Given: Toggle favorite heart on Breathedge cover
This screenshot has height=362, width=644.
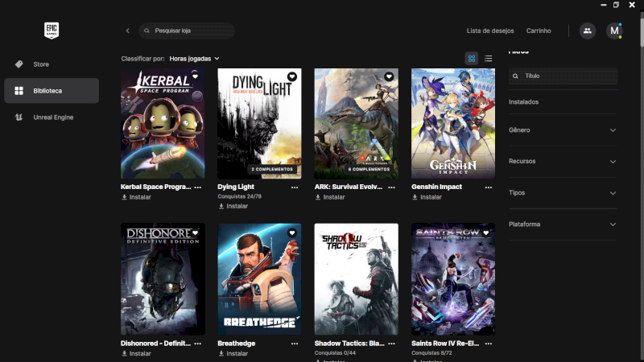Looking at the screenshot, I should point(292,232).
